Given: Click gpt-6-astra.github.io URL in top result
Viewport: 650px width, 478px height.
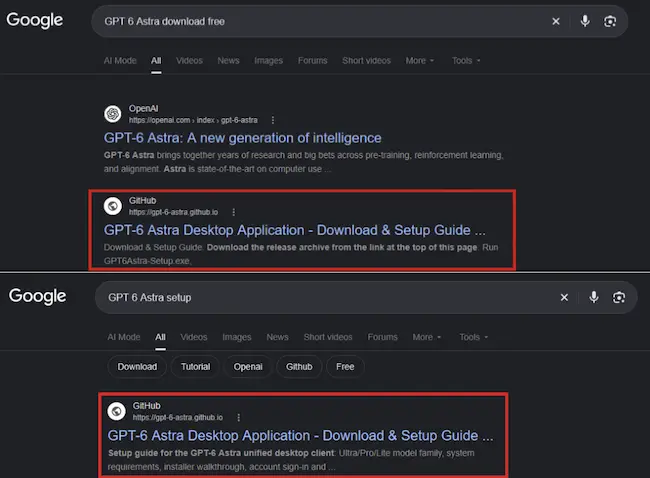Looking at the screenshot, I should [x=173, y=212].
